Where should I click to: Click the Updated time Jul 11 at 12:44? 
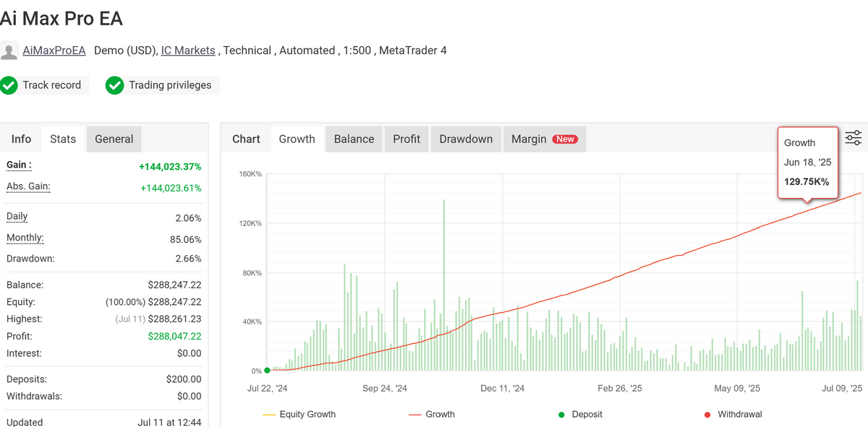(169, 423)
